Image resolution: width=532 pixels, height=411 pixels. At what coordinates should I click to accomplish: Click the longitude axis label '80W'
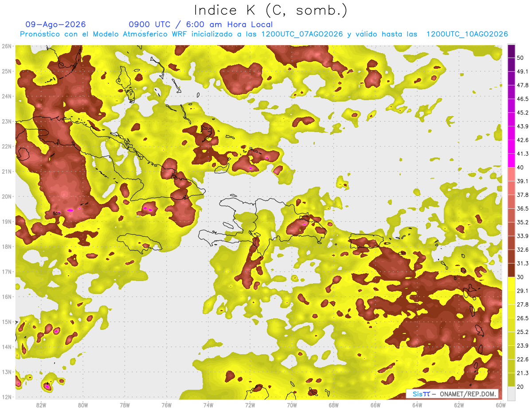tap(83, 405)
